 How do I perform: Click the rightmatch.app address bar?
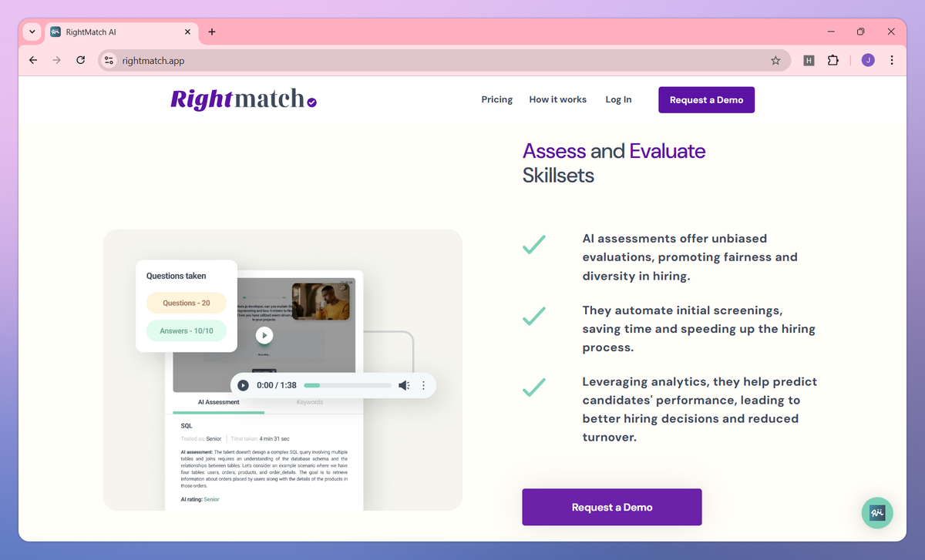click(154, 59)
